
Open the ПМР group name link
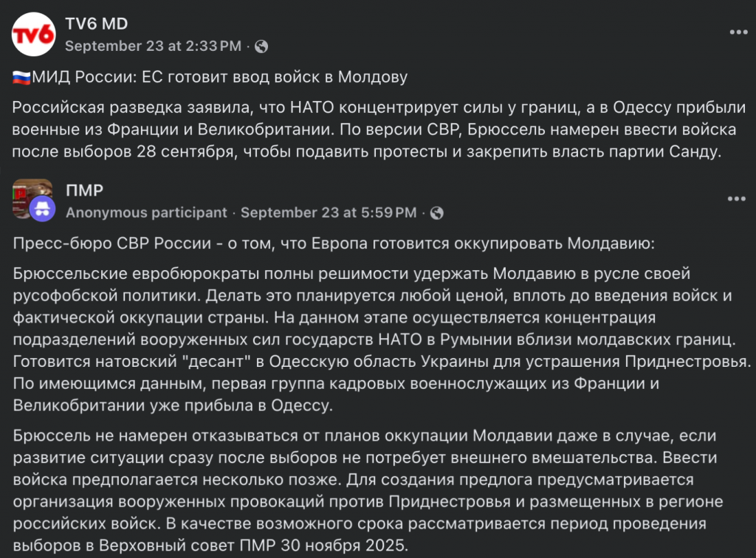pos(85,191)
